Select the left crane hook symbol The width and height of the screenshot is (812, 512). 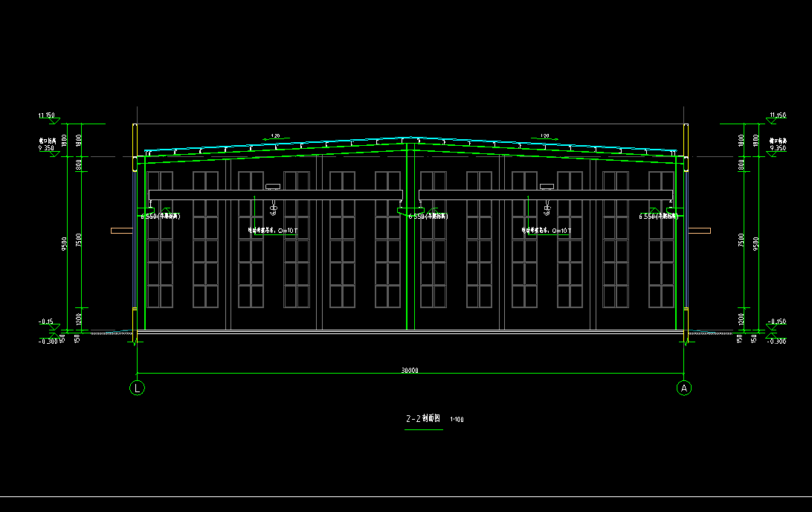point(273,209)
